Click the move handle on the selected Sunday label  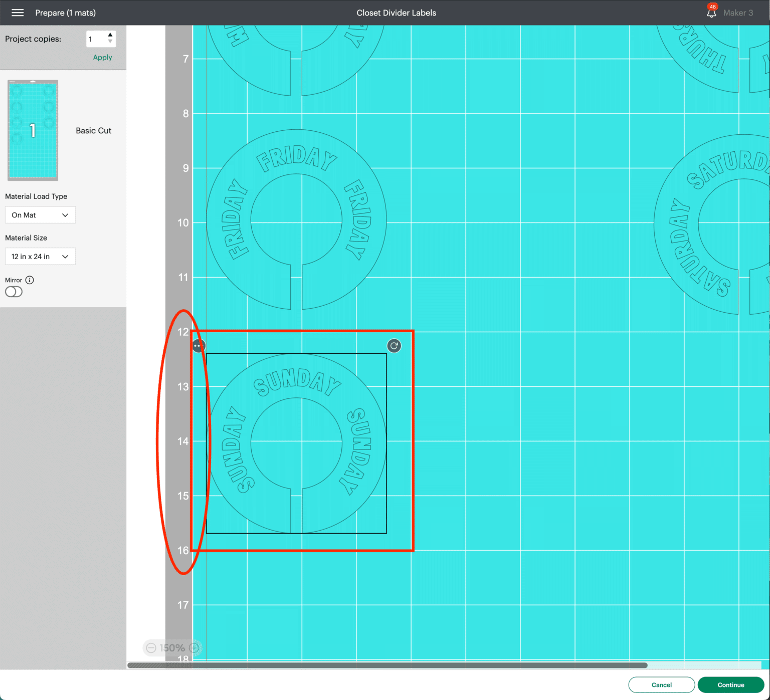[x=199, y=345]
